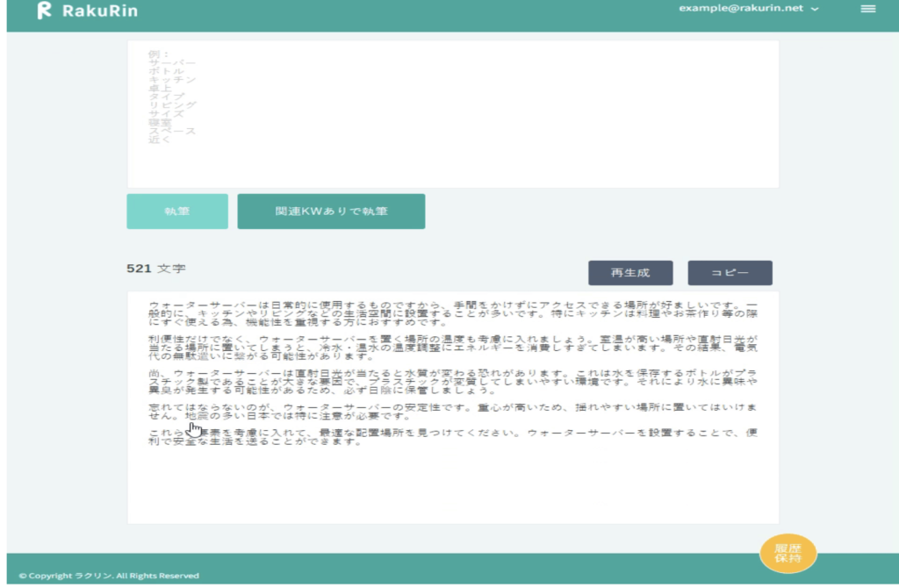Click the paragraph starting 尚、ウォーターサーバーは
This screenshot has height=588, width=899.
tap(452, 382)
